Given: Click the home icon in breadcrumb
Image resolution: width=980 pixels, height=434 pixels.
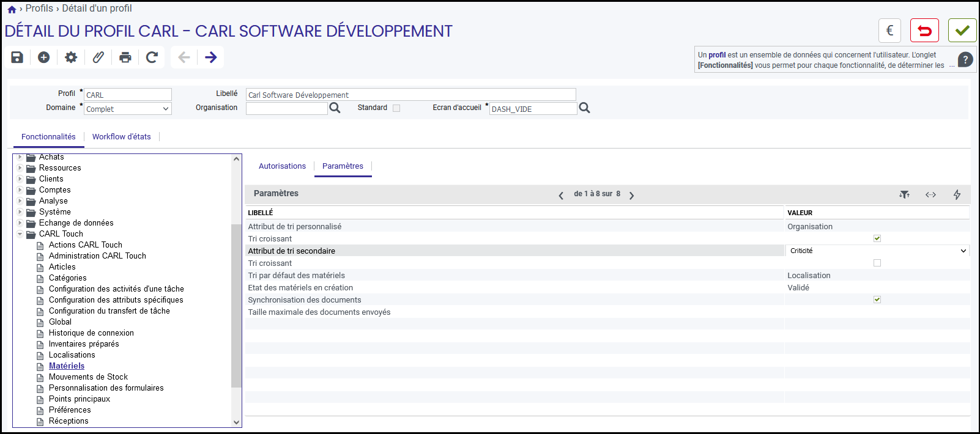Looking at the screenshot, I should click(12, 9).
